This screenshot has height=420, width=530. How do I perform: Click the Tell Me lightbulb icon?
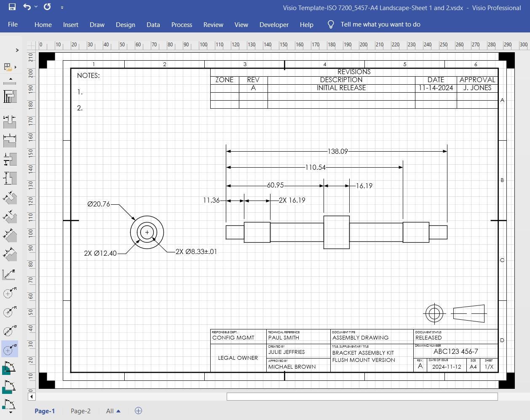pos(331,24)
